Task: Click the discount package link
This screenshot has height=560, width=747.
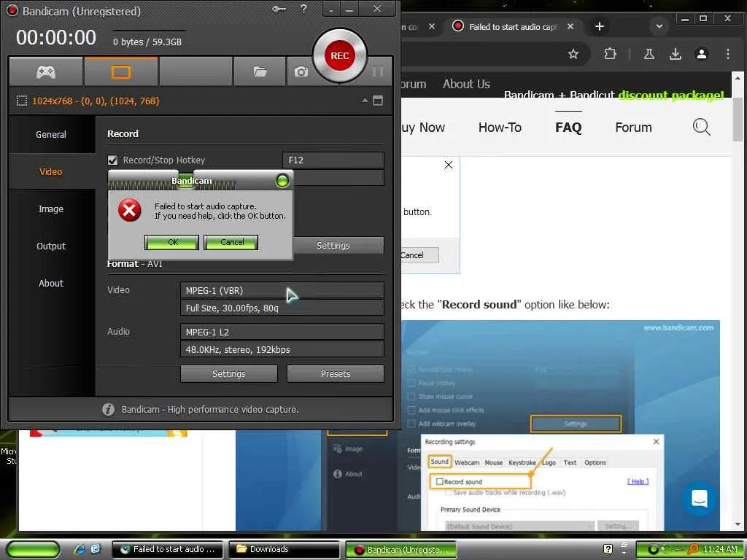Action: coord(671,95)
